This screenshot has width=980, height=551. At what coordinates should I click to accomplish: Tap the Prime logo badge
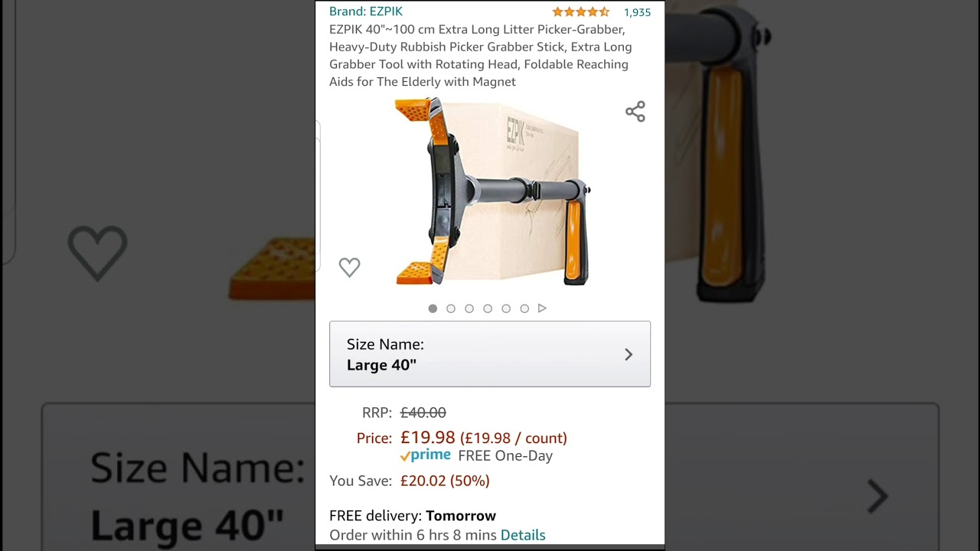(x=426, y=455)
